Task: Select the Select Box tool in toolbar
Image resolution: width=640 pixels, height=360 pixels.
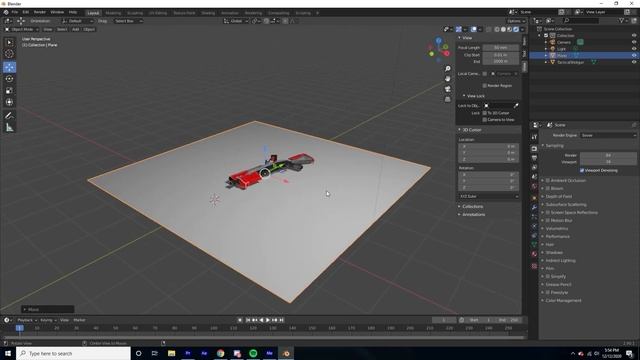Action: tap(9, 42)
